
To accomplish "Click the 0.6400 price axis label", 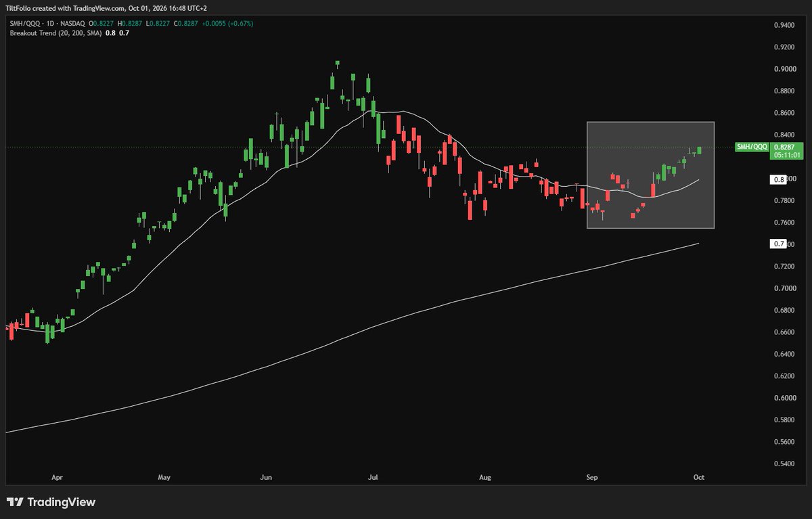I will [786, 355].
